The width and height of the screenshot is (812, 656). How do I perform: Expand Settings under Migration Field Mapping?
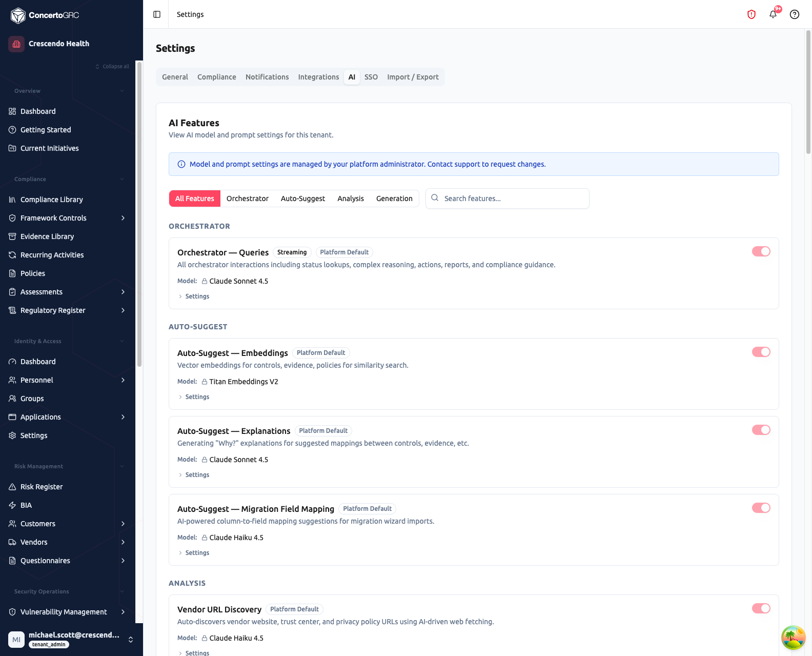pyautogui.click(x=194, y=553)
